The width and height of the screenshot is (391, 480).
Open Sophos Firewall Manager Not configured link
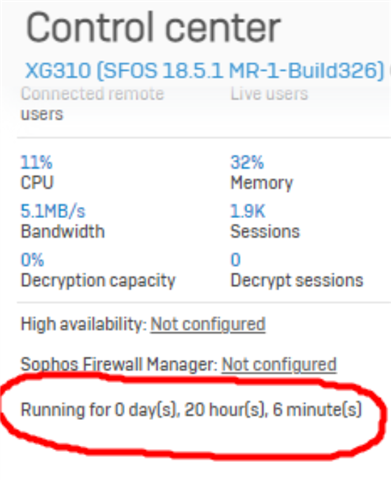point(279,364)
